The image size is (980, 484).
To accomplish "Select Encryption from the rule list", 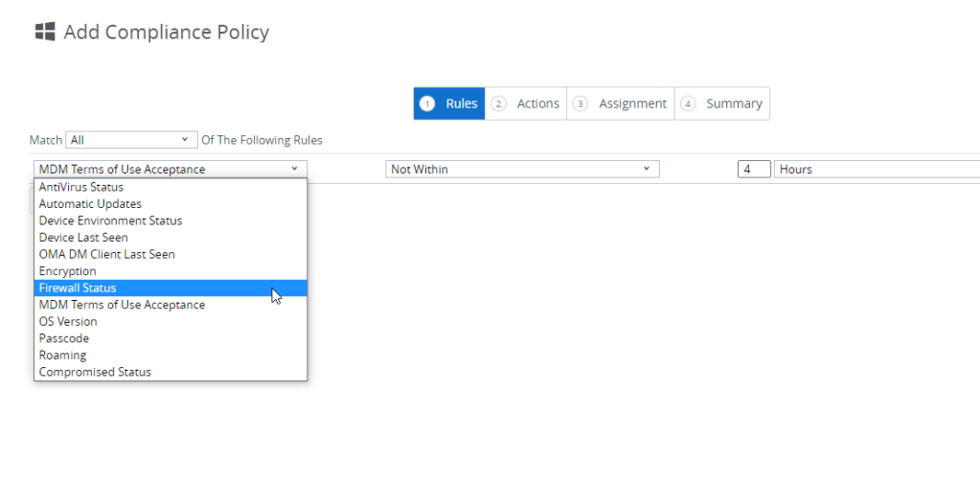I will pyautogui.click(x=67, y=271).
